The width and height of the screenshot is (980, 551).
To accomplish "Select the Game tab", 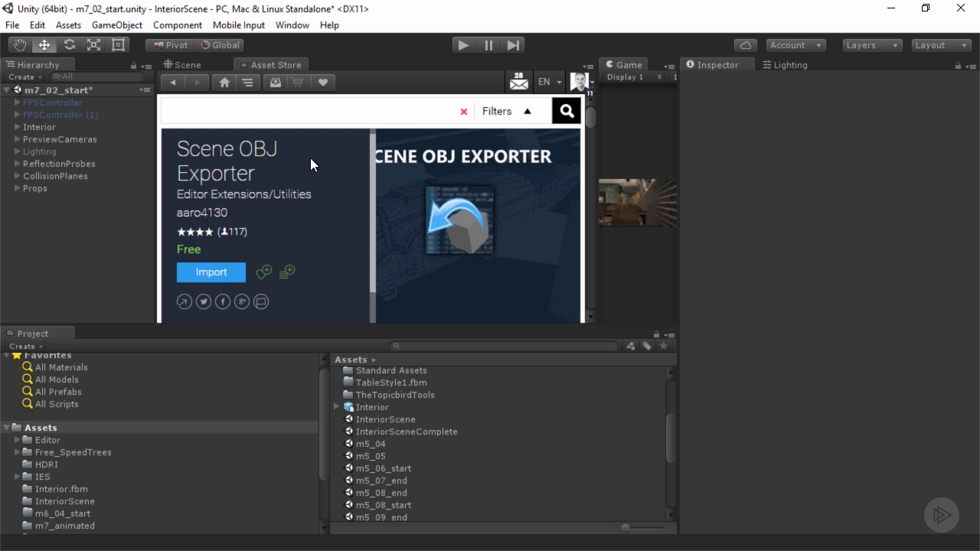I will 624,65.
